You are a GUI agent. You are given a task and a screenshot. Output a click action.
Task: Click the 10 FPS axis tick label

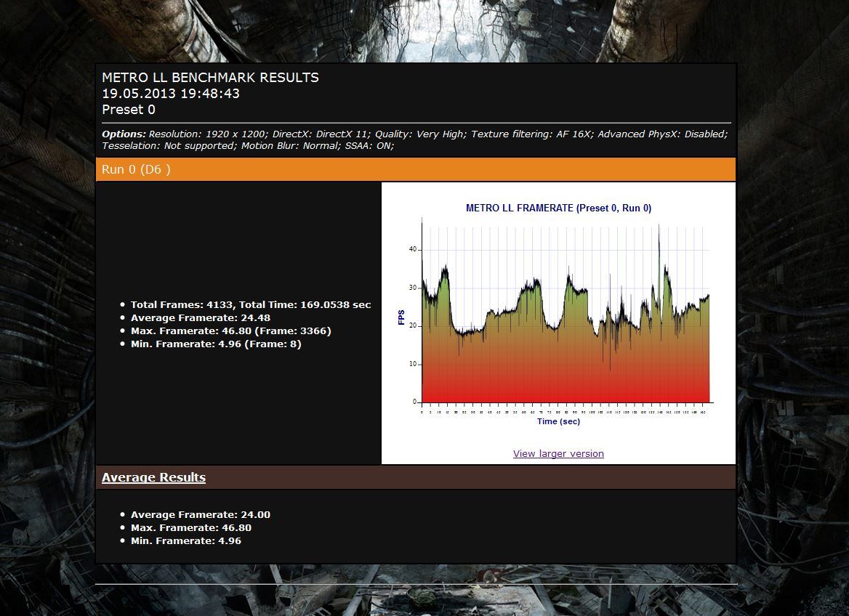tap(413, 364)
